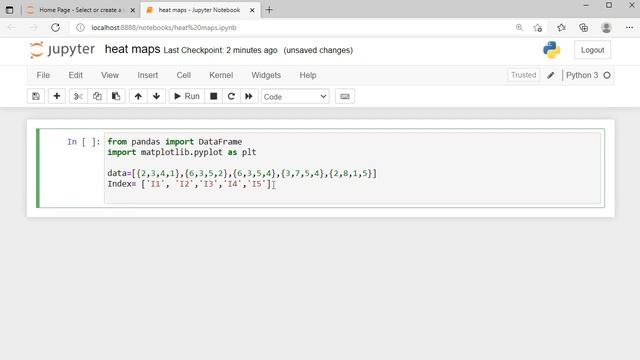The image size is (640, 360).
Task: Place the cursor on the Index= line
Action: click(189, 184)
